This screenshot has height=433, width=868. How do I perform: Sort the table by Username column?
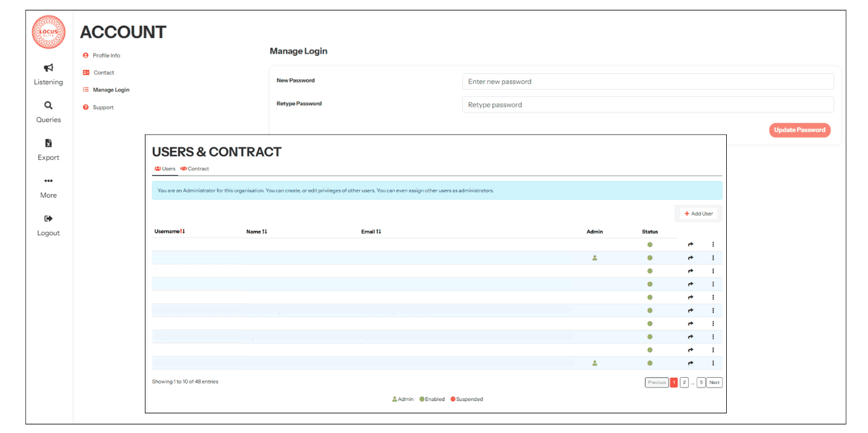tap(169, 232)
